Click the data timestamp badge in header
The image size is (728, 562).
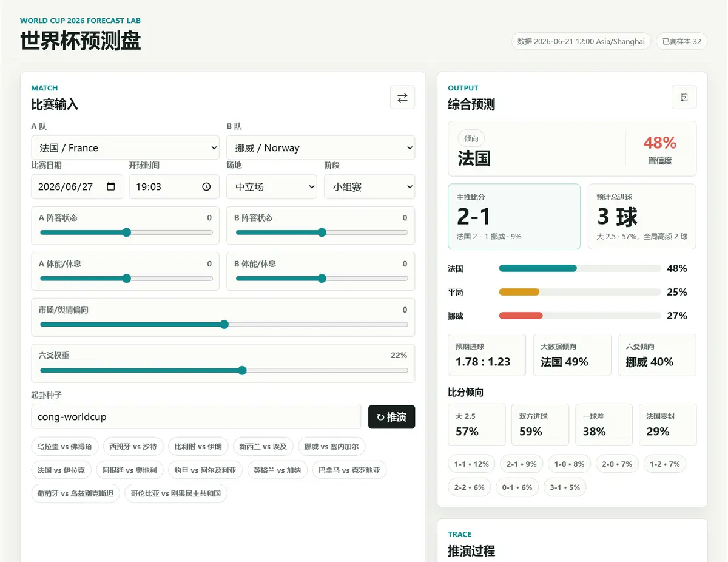click(x=581, y=41)
